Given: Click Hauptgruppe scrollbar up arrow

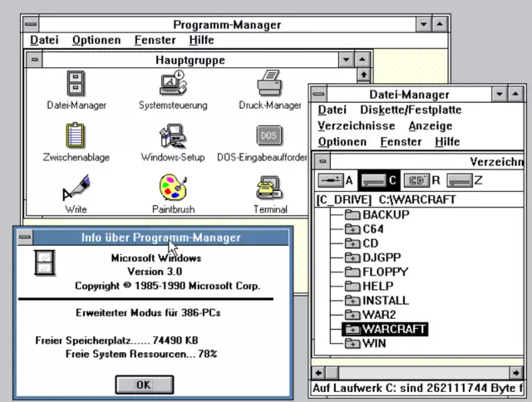Looking at the screenshot, I should click(363, 74).
